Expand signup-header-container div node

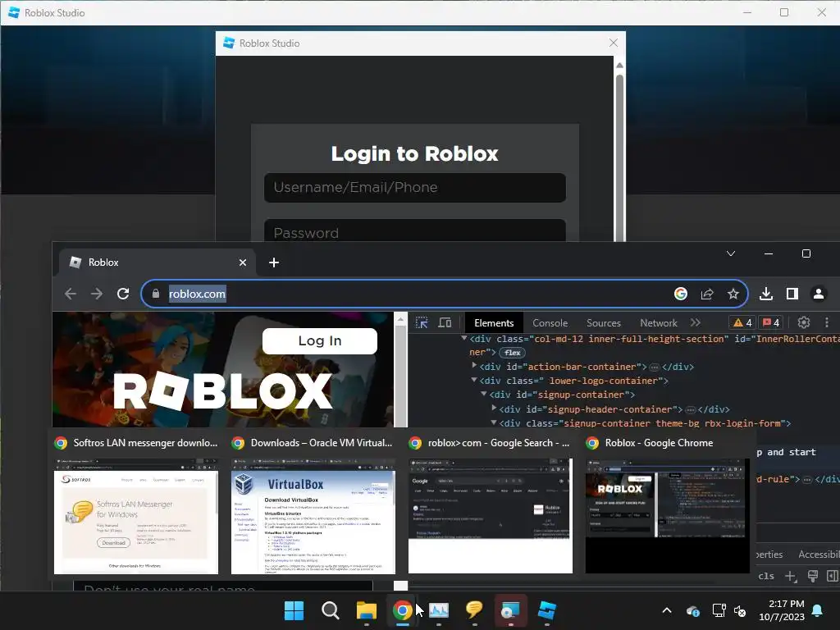(x=493, y=408)
